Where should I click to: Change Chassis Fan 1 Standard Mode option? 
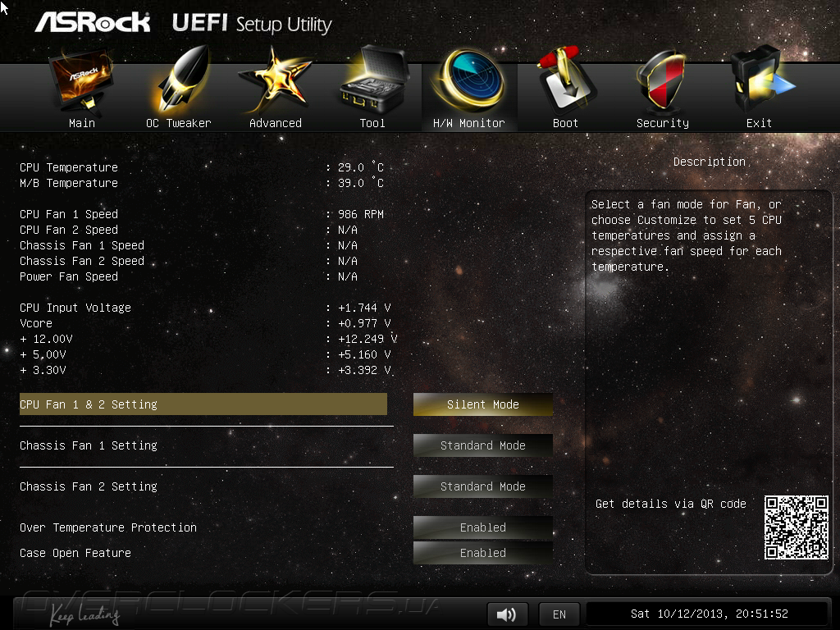[x=482, y=445]
